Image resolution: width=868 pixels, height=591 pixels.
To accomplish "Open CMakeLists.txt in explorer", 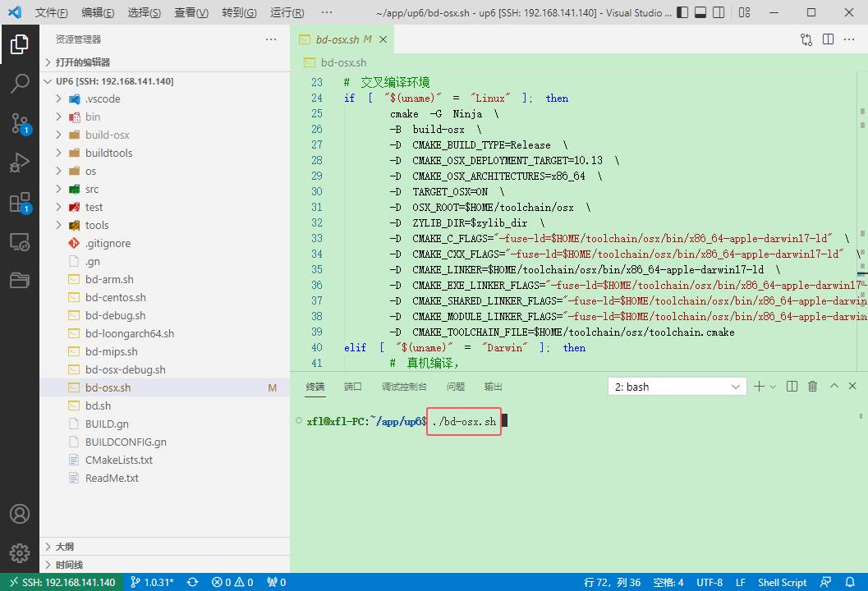I will pyautogui.click(x=119, y=460).
